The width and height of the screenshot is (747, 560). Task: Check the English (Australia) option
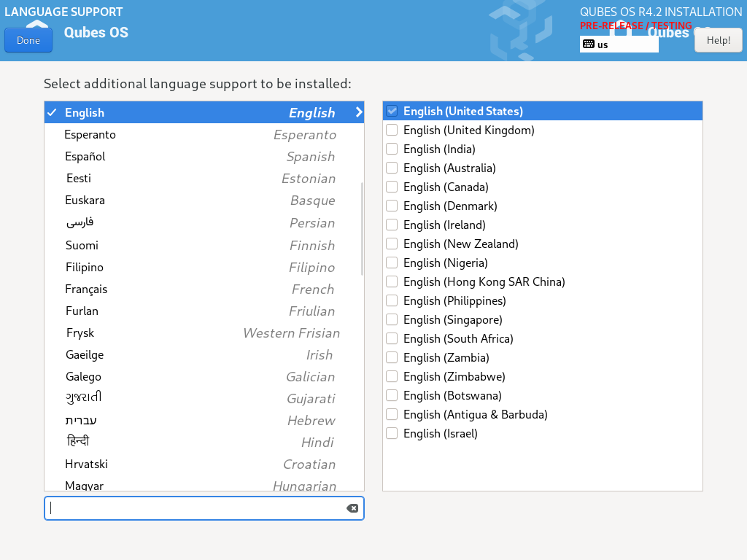[x=392, y=168]
